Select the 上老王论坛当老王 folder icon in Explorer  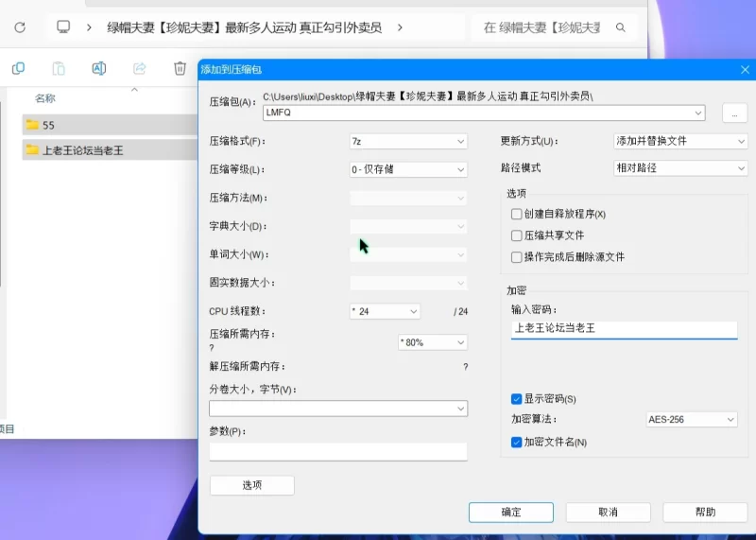32,150
